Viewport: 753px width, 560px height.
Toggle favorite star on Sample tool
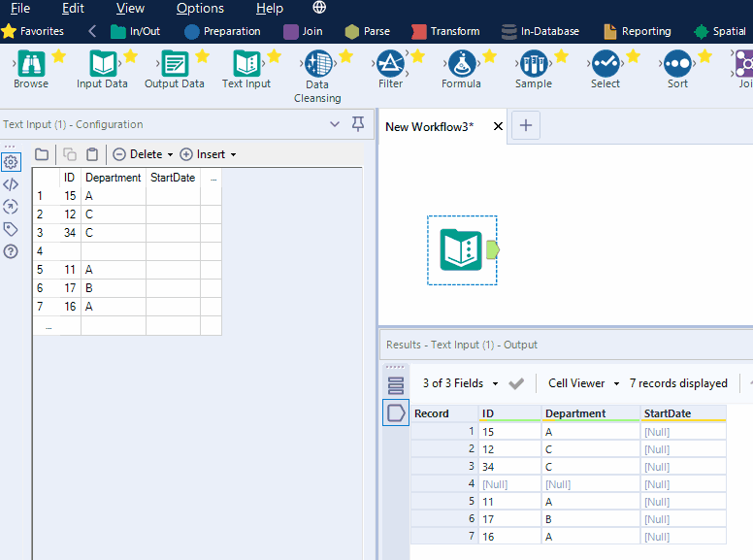pyautogui.click(x=562, y=56)
